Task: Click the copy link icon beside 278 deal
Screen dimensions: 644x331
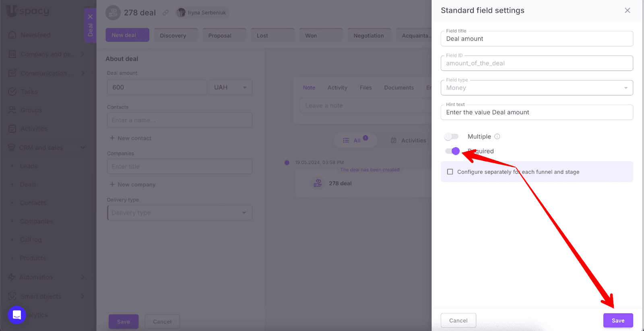Action: tap(165, 13)
